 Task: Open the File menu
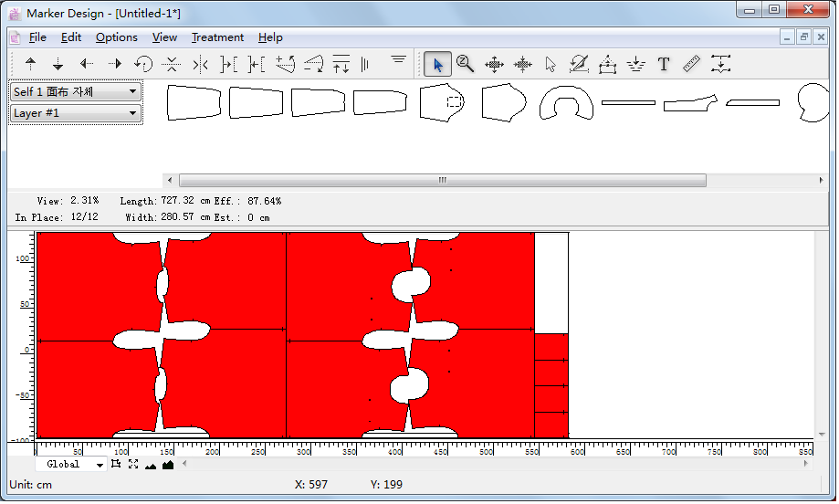(37, 37)
